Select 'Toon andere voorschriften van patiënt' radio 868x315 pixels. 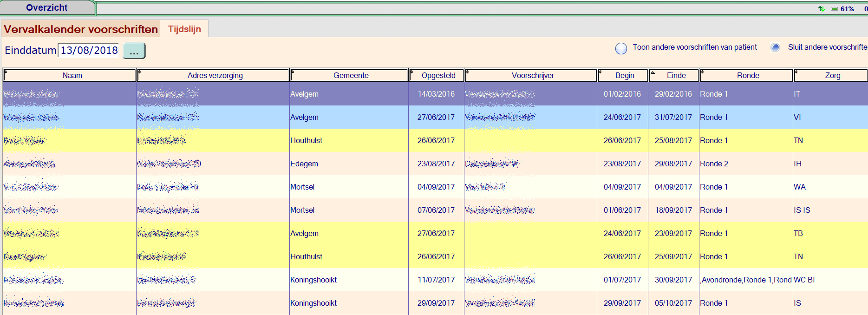621,48
